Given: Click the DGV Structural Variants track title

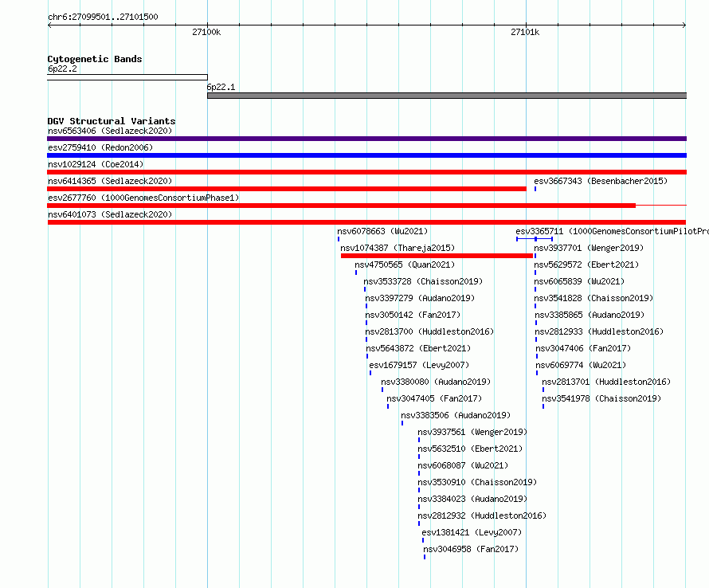Looking at the screenshot, I should pos(112,121).
